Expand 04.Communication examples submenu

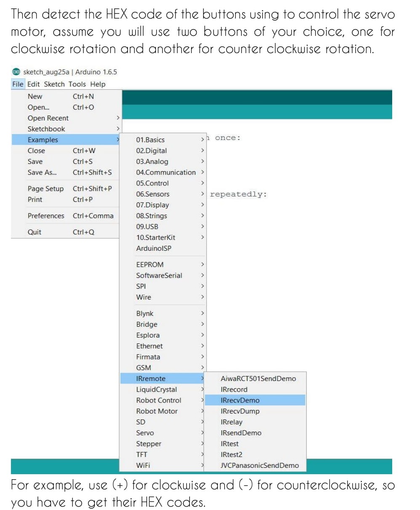[x=163, y=172]
